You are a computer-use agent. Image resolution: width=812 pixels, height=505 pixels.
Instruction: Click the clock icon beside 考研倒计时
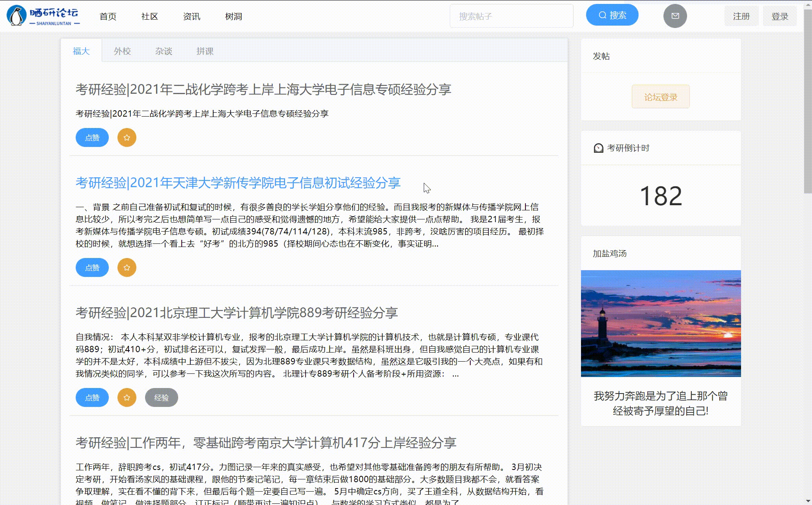[x=598, y=148]
